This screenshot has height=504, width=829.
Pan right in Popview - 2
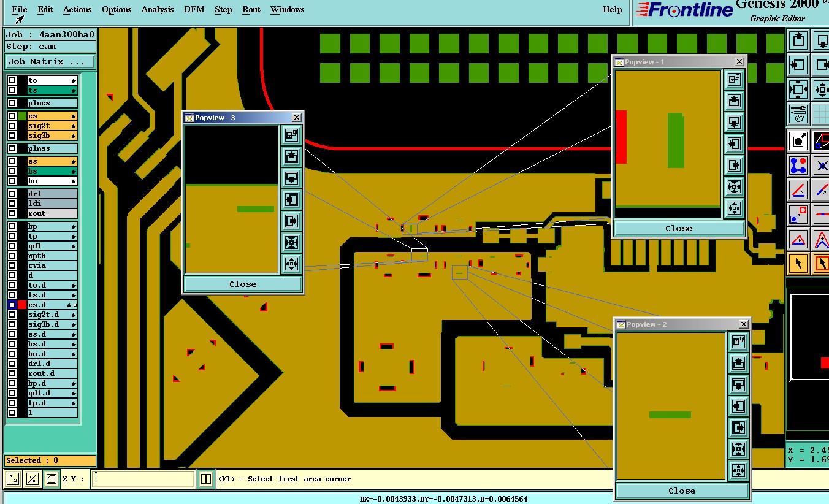738,427
